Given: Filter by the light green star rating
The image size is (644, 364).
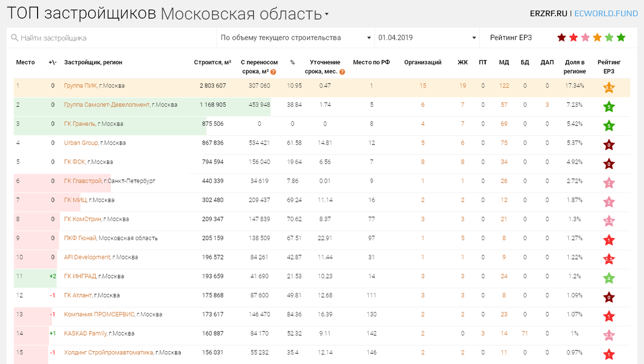Looking at the screenshot, I should (609, 38).
